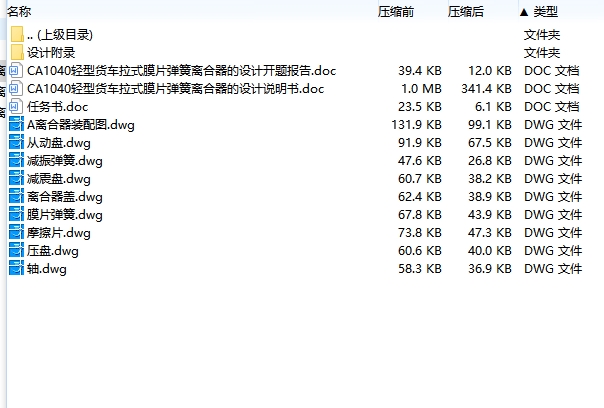Click the 91.9 KB original size value
The height and width of the screenshot is (408, 604).
click(x=420, y=143)
